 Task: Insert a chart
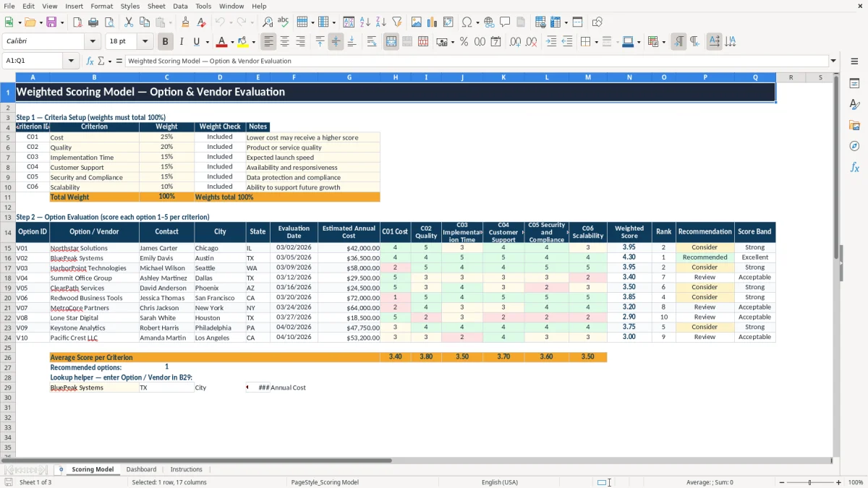pos(433,22)
